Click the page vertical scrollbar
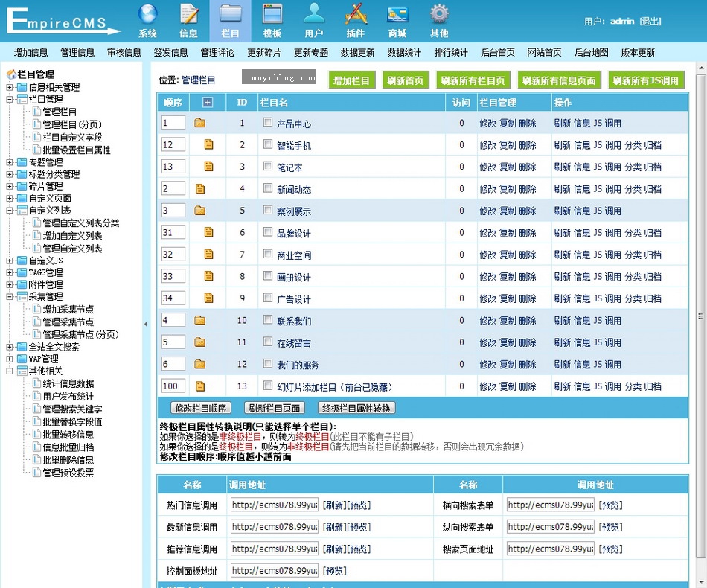This screenshot has height=588, width=707. coord(701,316)
